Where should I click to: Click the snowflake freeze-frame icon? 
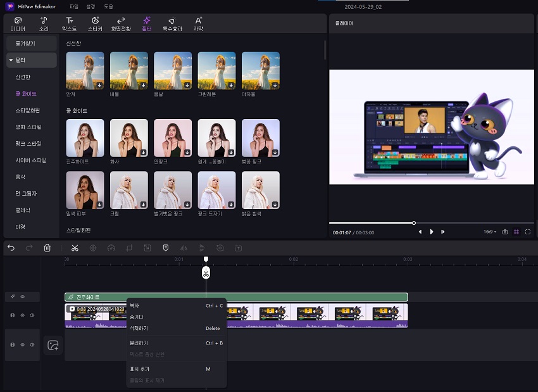93,248
